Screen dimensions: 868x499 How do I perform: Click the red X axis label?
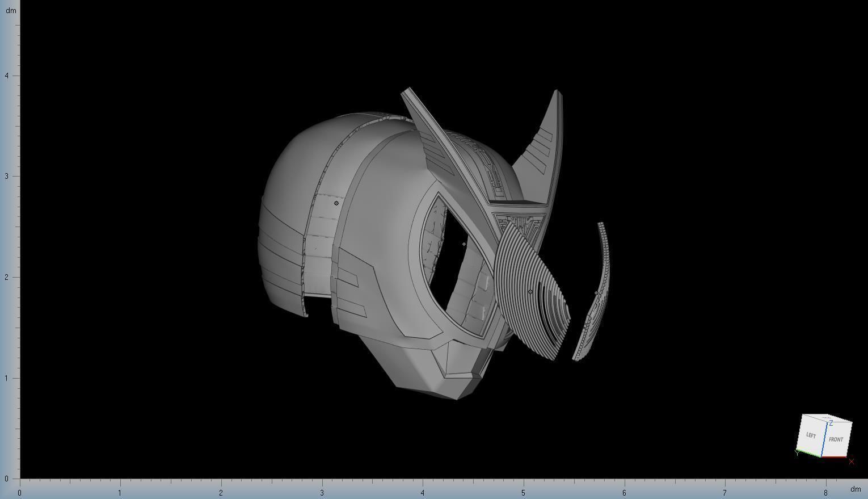click(x=851, y=462)
